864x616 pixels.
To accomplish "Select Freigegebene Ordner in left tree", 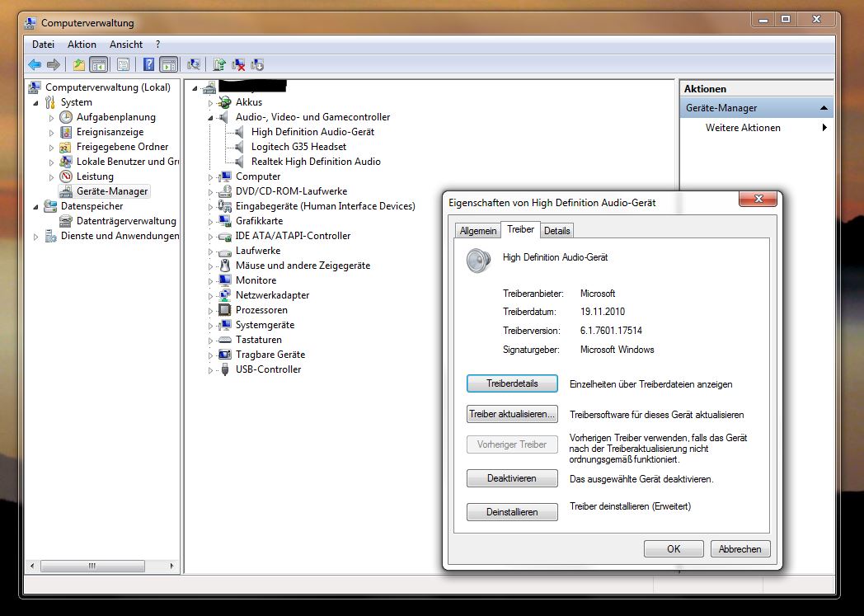I will [x=122, y=147].
